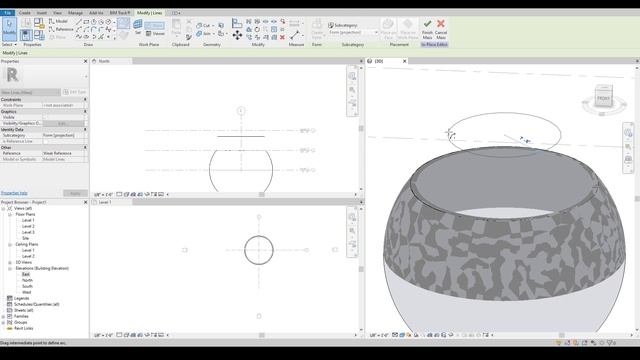This screenshot has width=640, height=360.
Task: Click Revit Links icon in browser
Action: 10,328
